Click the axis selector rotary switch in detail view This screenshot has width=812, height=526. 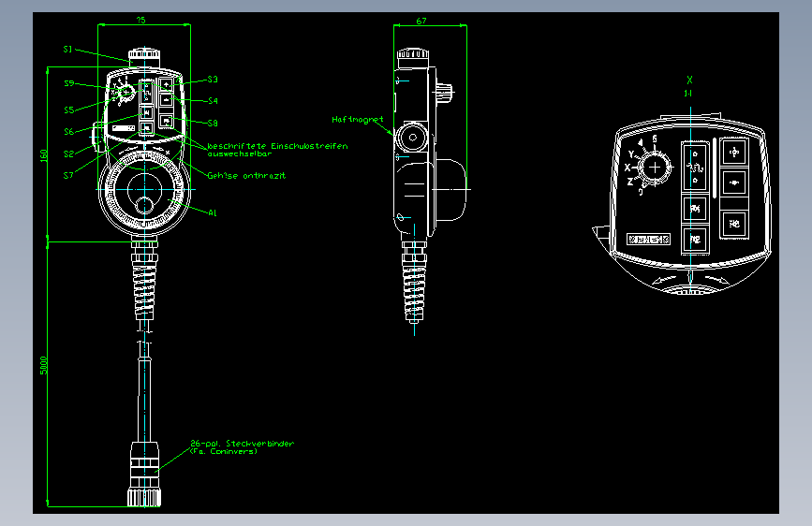tap(655, 168)
